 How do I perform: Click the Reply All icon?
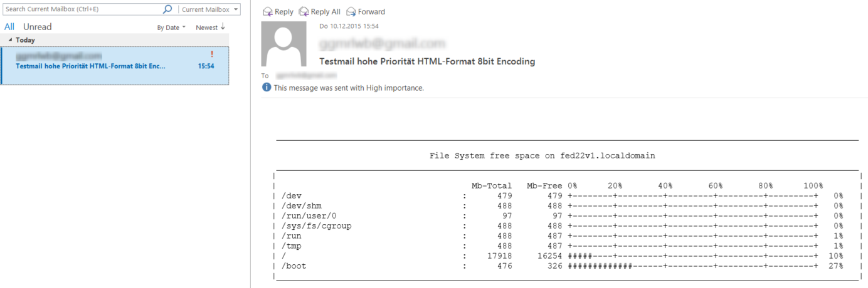pyautogui.click(x=304, y=12)
